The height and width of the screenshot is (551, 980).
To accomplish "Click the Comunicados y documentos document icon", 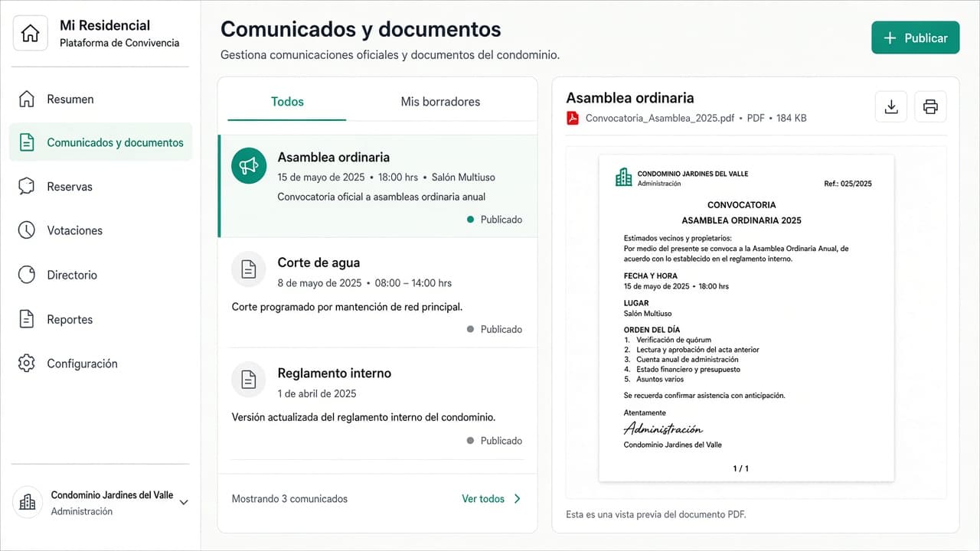I will coord(27,142).
